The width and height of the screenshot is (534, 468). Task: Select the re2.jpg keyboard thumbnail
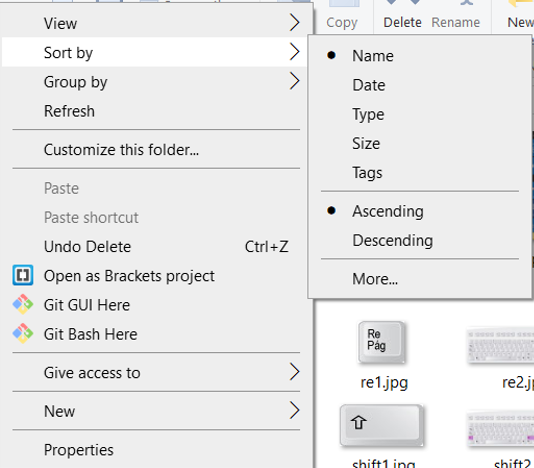[x=501, y=345]
